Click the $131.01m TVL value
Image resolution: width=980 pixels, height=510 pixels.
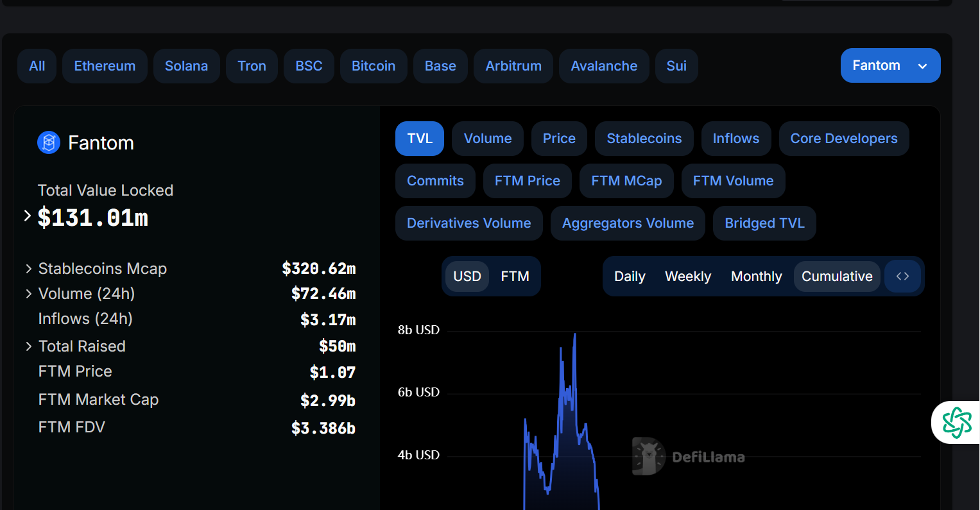[93, 218]
